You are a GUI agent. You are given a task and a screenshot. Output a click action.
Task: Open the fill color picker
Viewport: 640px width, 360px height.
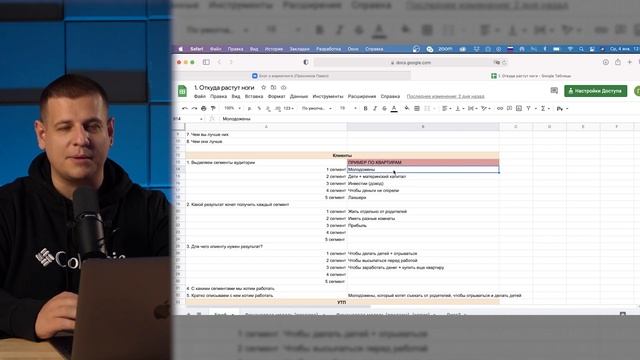tap(407, 109)
